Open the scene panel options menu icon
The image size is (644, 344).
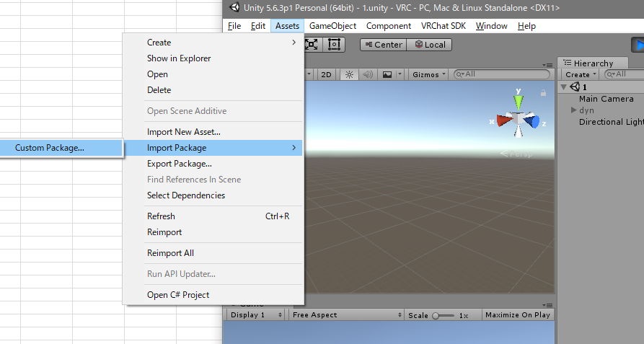pyautogui.click(x=547, y=65)
